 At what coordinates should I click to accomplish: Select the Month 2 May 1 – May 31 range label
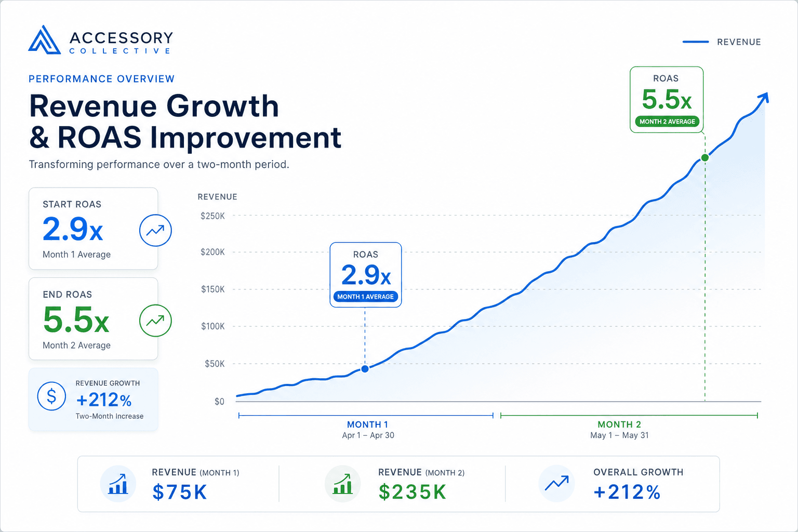pyautogui.click(x=619, y=430)
